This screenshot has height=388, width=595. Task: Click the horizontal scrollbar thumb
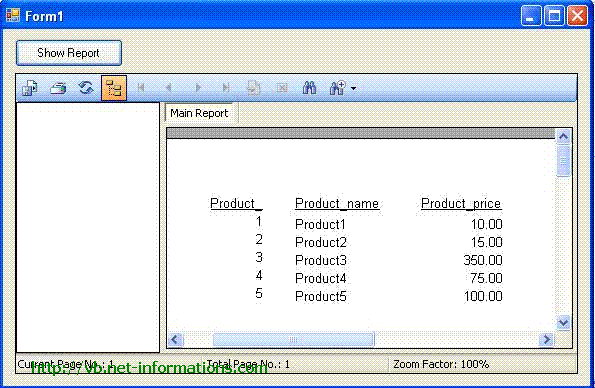(294, 339)
